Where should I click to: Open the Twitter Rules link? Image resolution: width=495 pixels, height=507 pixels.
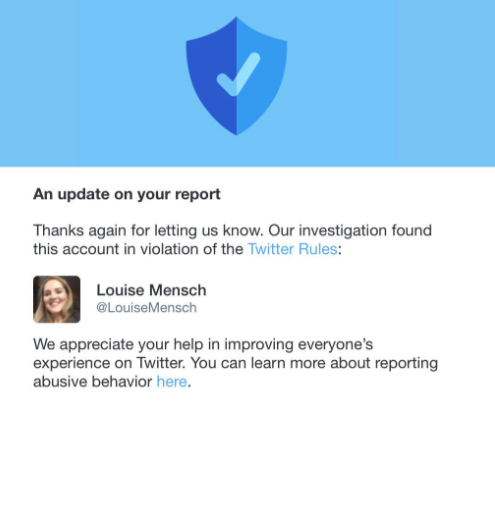pos(292,249)
